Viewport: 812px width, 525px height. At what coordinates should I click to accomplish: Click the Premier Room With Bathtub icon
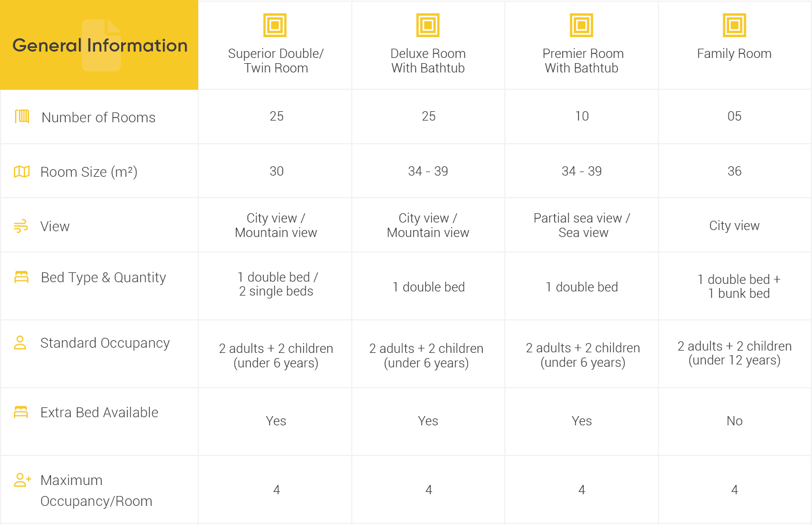(581, 25)
